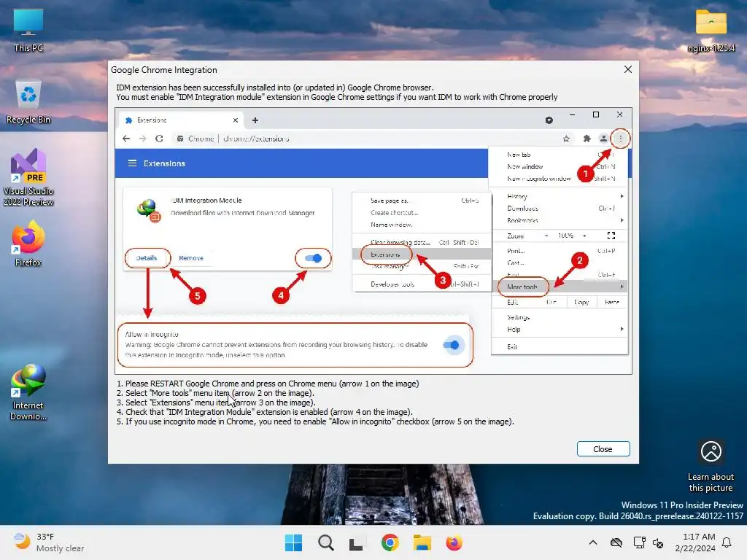Click Remove on the IDM extension card
The image size is (747, 560).
(191, 258)
